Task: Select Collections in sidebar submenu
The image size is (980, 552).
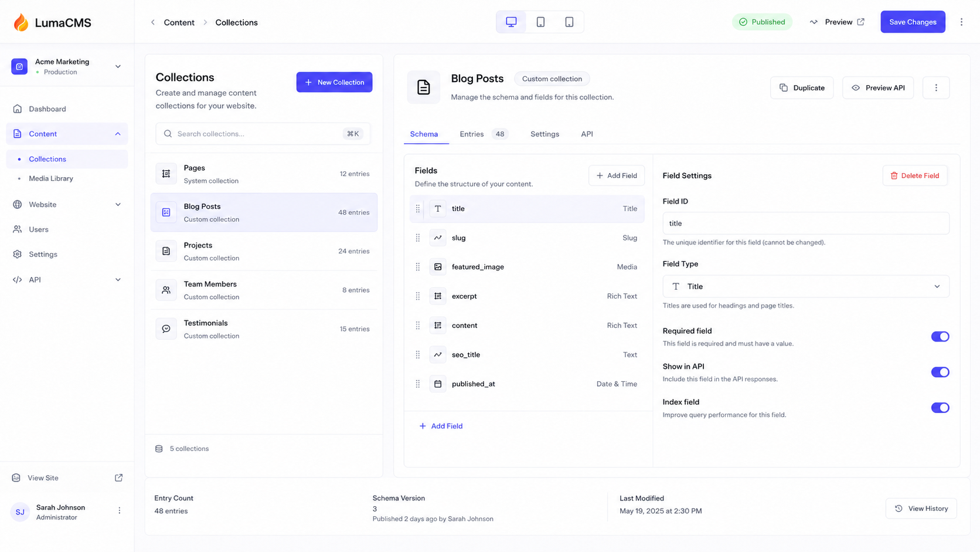Action: click(x=67, y=159)
